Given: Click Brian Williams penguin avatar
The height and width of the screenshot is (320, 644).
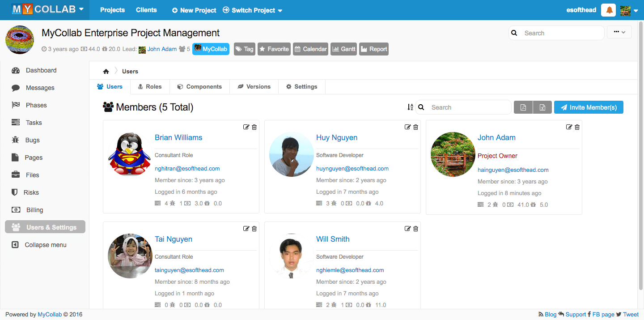Looking at the screenshot, I should coord(130,154).
